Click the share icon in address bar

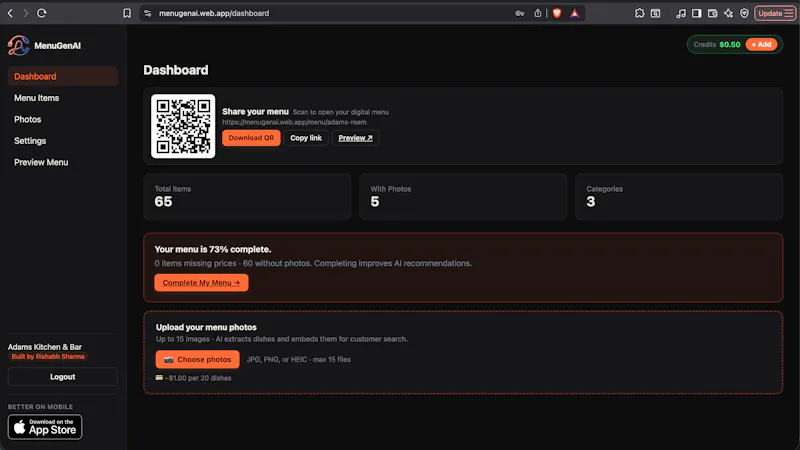tap(538, 13)
